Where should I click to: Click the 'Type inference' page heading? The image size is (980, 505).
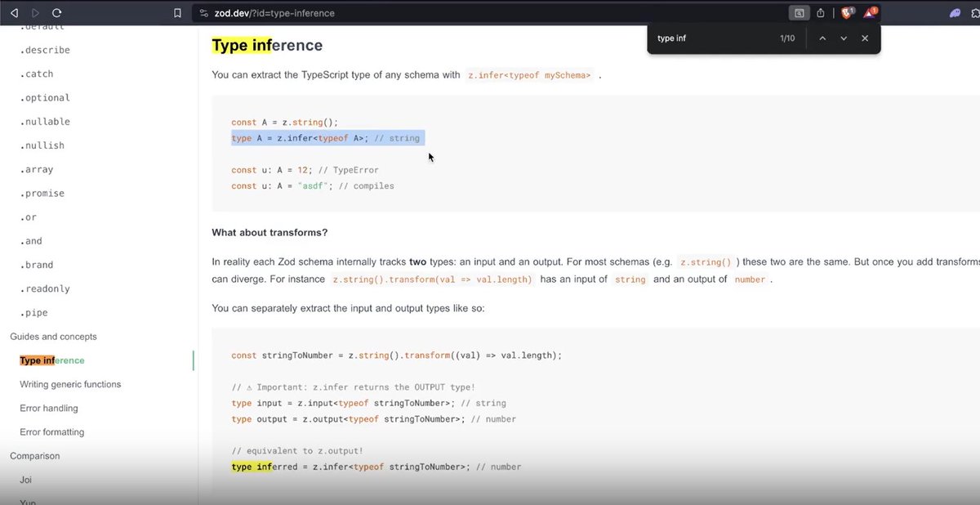pyautogui.click(x=267, y=46)
